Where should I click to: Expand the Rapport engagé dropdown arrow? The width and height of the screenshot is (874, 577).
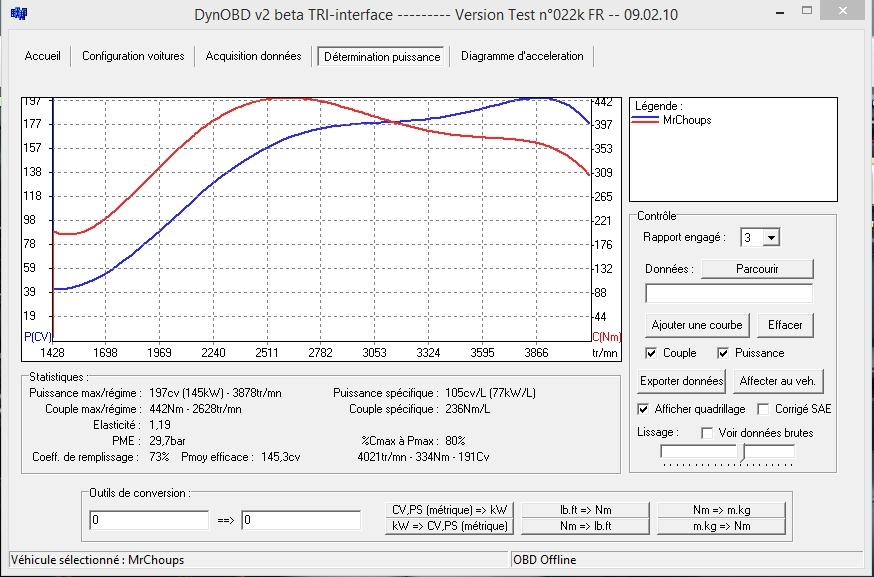tap(771, 237)
